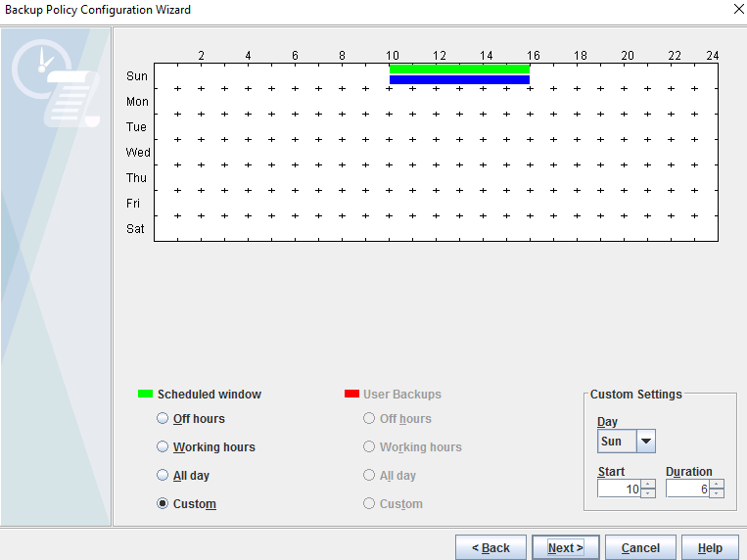Decrease the Start hour with down arrow
Viewport: 747px width, 560px height.
click(648, 492)
